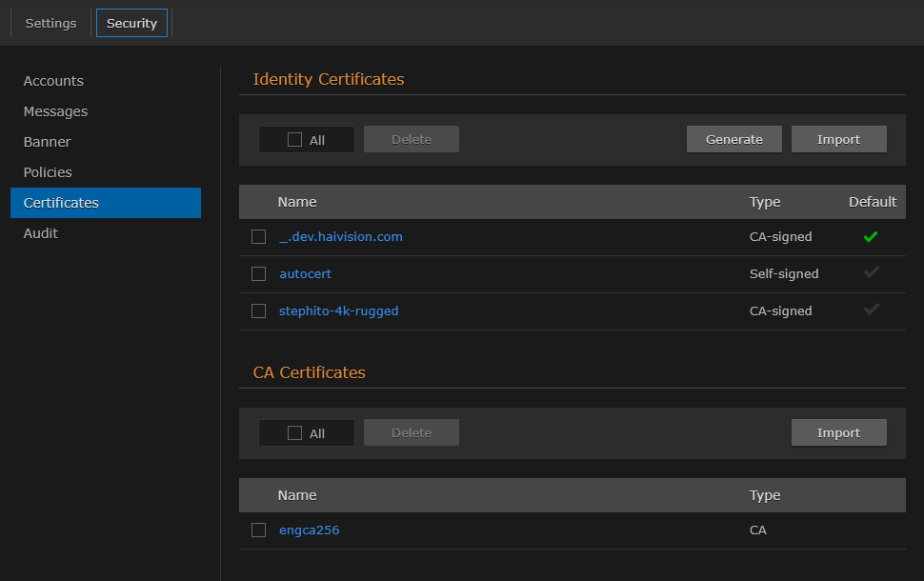This screenshot has height=581, width=924.
Task: Click the gray checkmark beside stephito-4k-rugged
Action: [870, 311]
